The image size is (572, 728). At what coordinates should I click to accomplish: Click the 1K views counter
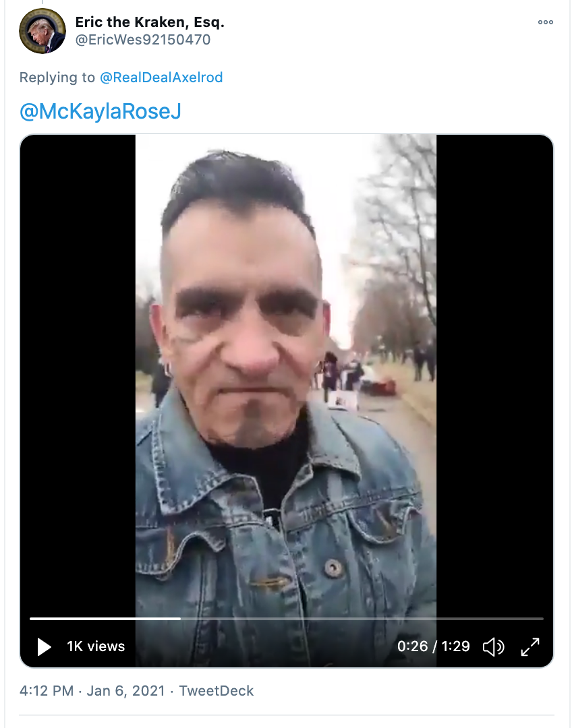pos(96,646)
